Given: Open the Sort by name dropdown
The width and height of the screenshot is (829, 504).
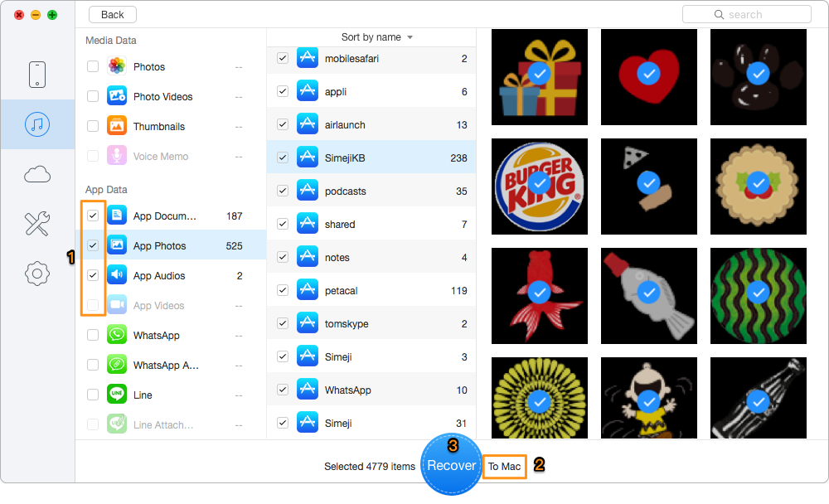Looking at the screenshot, I should 376,37.
